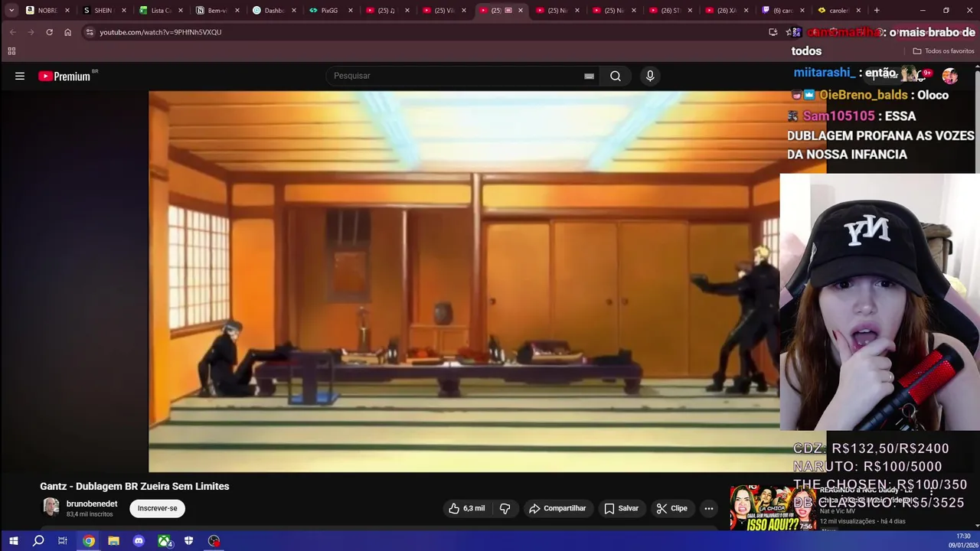Image resolution: width=980 pixels, height=551 pixels.
Task: Open Task View on taskbar
Action: [x=63, y=541]
